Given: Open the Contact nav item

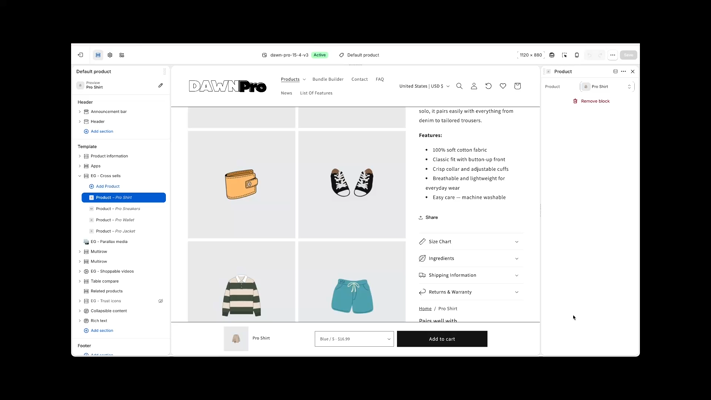Looking at the screenshot, I should tap(360, 79).
